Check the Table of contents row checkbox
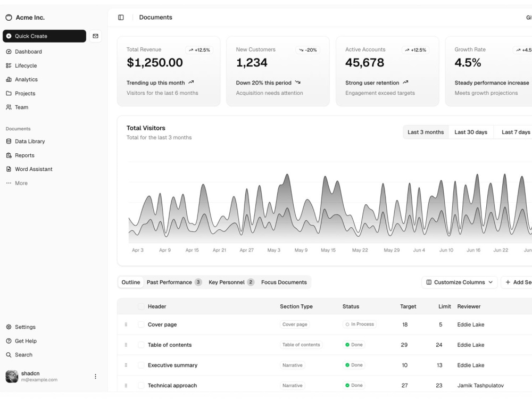The width and height of the screenshot is (532, 399). tap(141, 345)
